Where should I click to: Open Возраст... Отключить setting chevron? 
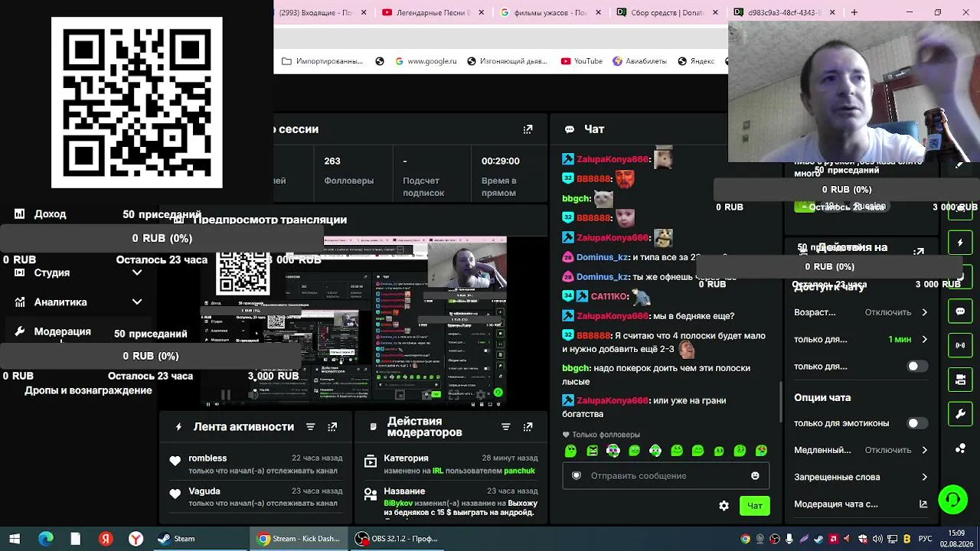[x=924, y=312]
